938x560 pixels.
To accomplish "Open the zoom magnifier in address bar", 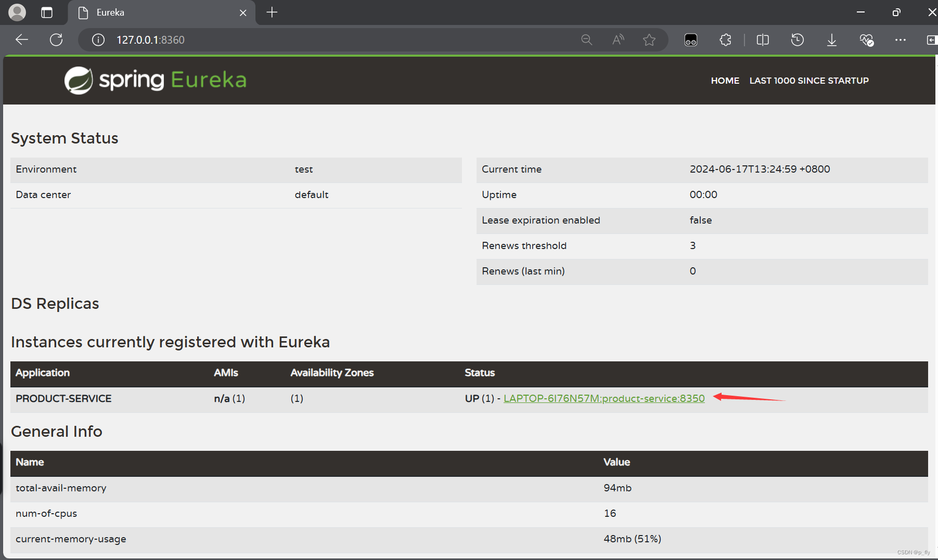I will (587, 40).
